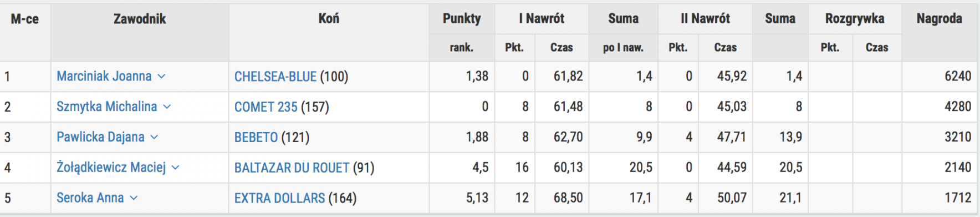
Task: Click the M-ce column header
Action: coord(25,19)
